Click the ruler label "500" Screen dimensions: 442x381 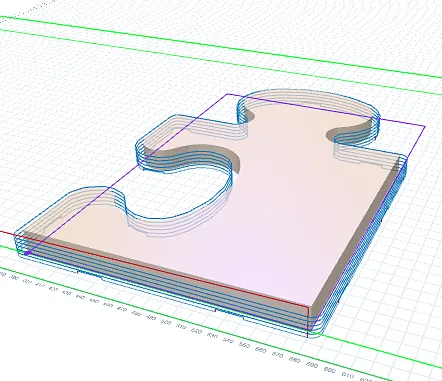(x=166, y=322)
